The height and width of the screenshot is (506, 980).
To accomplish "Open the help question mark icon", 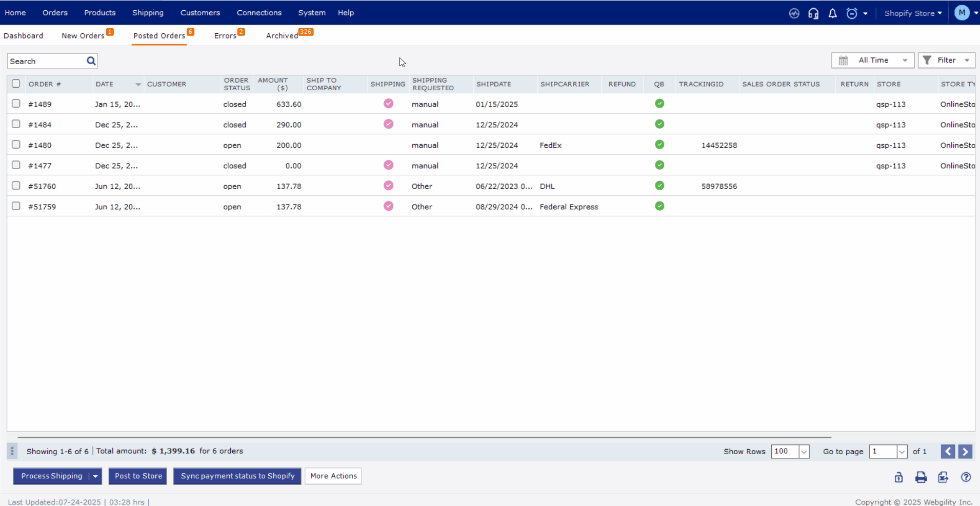I will click(966, 477).
